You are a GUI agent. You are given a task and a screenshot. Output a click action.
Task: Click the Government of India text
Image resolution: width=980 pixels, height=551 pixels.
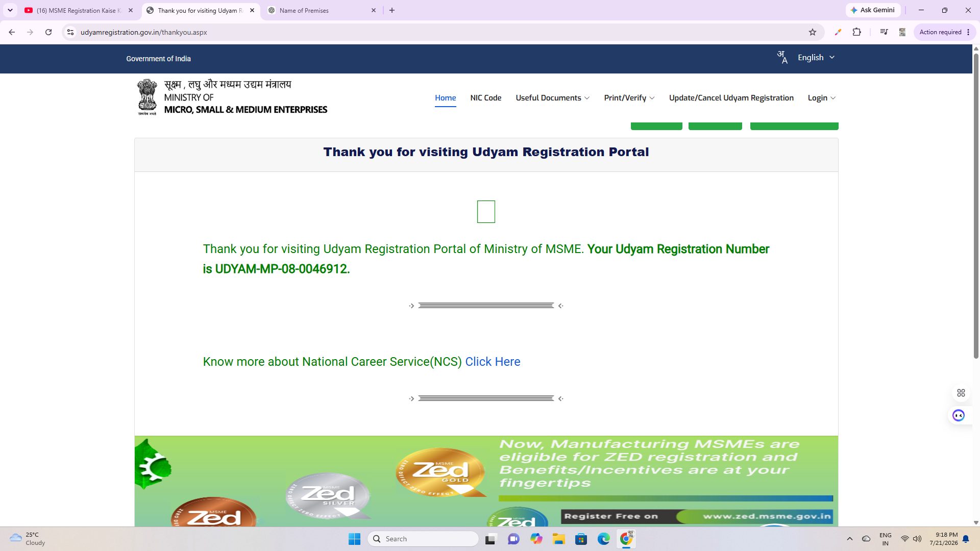pos(159,59)
